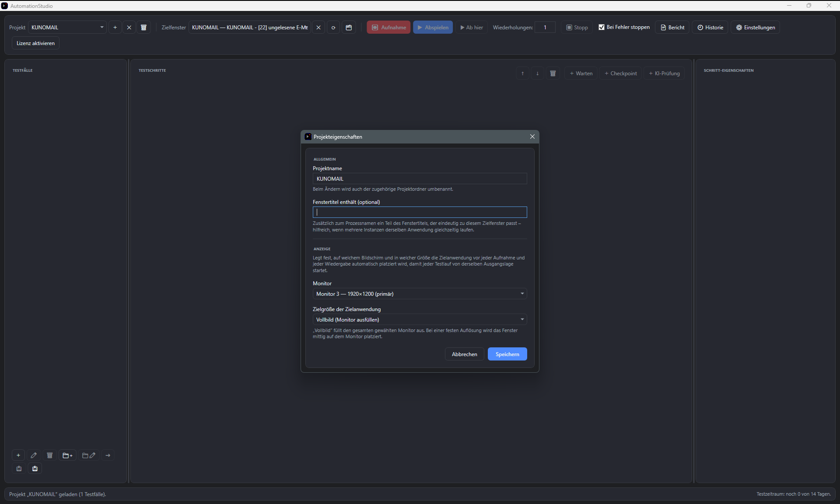This screenshot has width=840, height=504.
Task: Open the Zielfenster window combo box
Action: 250,27
